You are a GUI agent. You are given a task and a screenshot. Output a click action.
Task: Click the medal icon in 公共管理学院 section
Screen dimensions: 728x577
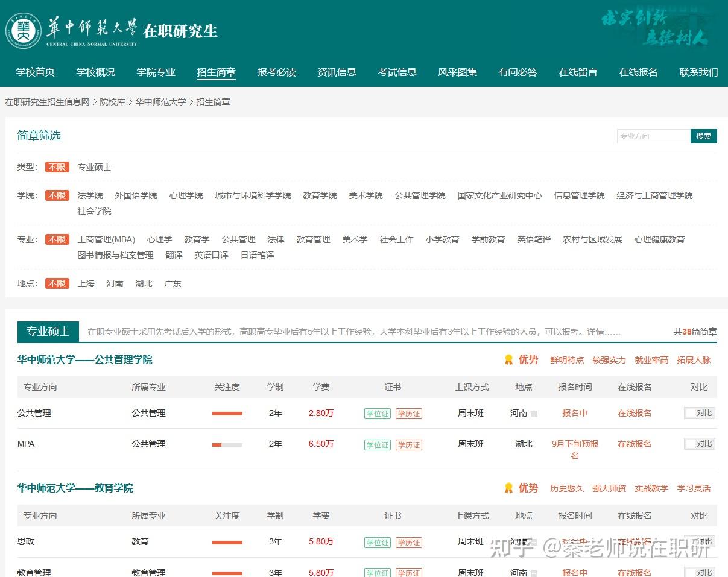[x=508, y=360]
